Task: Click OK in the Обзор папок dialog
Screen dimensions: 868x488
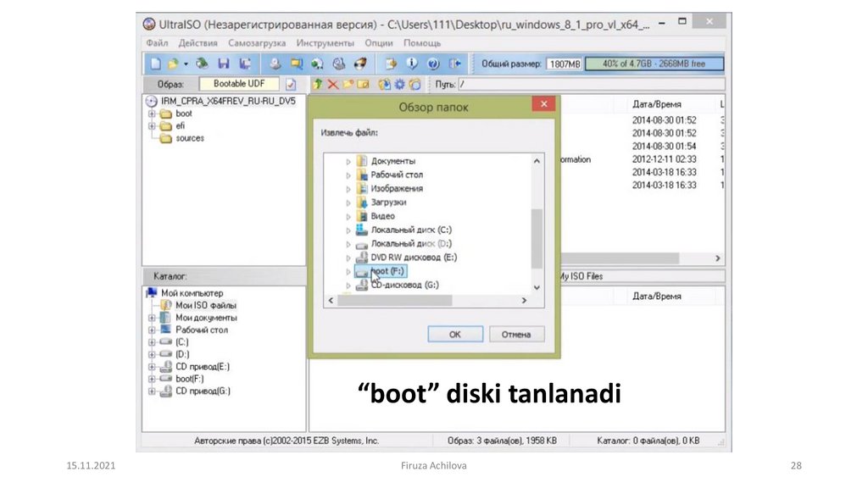Action: tap(455, 334)
